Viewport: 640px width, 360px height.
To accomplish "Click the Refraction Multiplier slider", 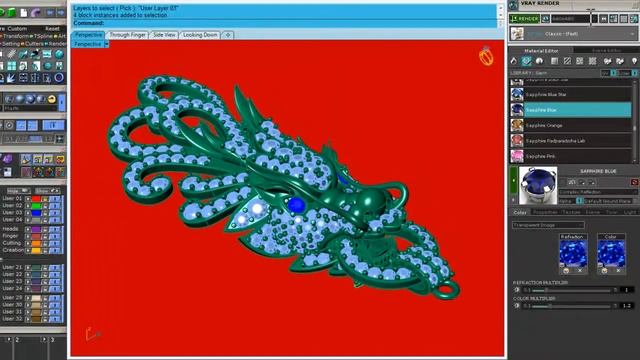I will [x=571, y=290].
